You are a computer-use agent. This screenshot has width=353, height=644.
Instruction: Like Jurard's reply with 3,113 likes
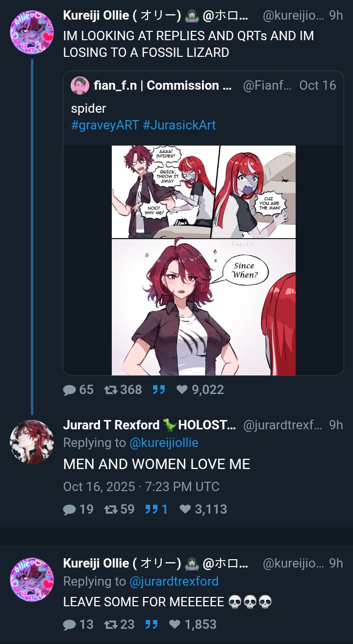pos(203,509)
